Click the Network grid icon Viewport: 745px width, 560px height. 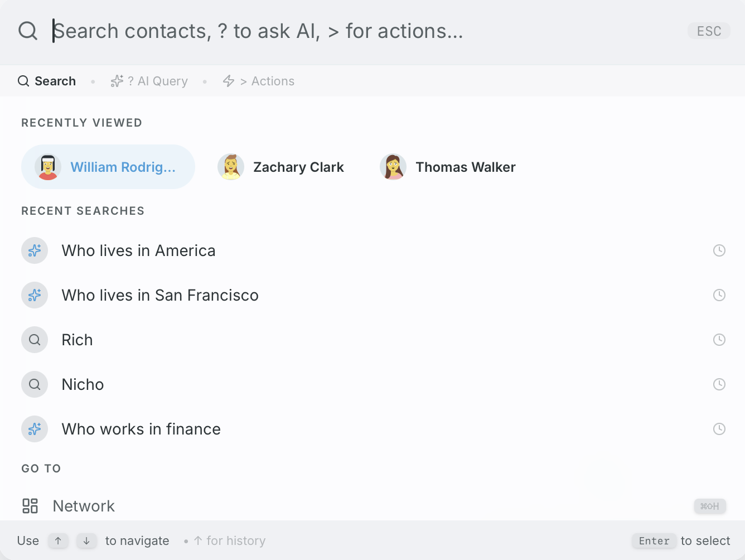tap(30, 506)
